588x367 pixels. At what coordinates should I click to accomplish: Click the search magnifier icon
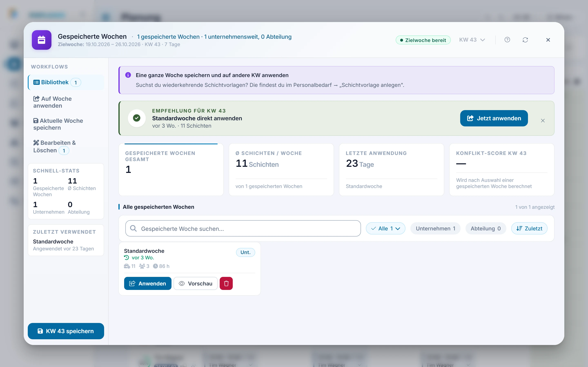pos(133,228)
